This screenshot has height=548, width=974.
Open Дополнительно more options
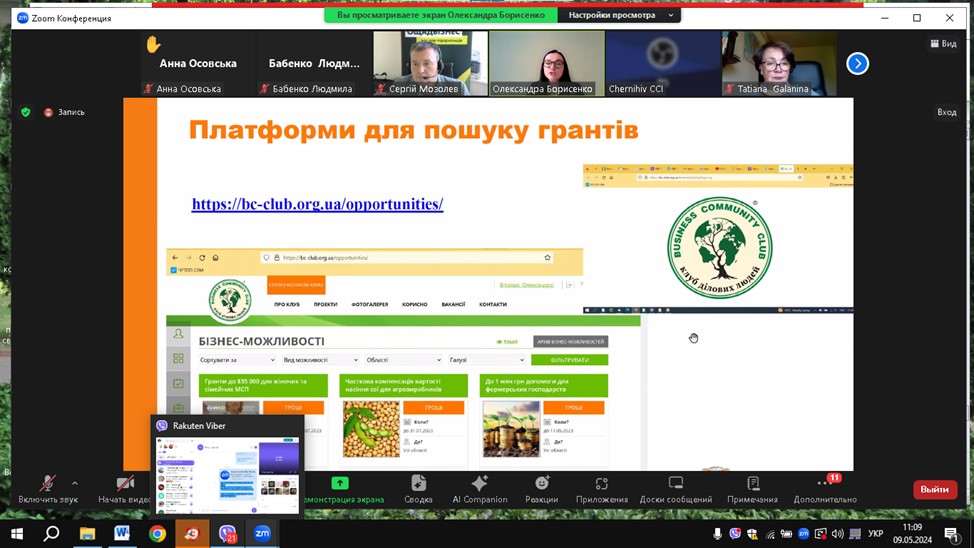825,490
